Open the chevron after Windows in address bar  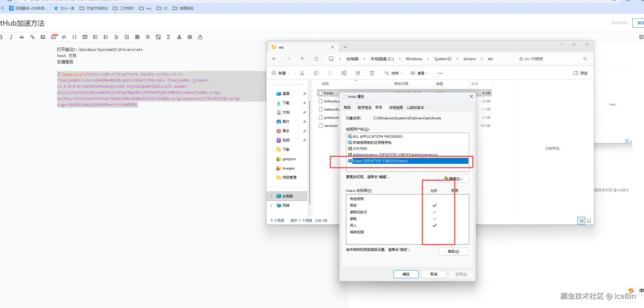(x=428, y=59)
